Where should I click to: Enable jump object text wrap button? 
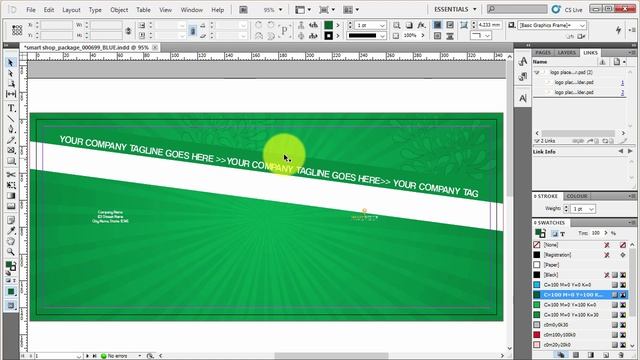coord(450,36)
